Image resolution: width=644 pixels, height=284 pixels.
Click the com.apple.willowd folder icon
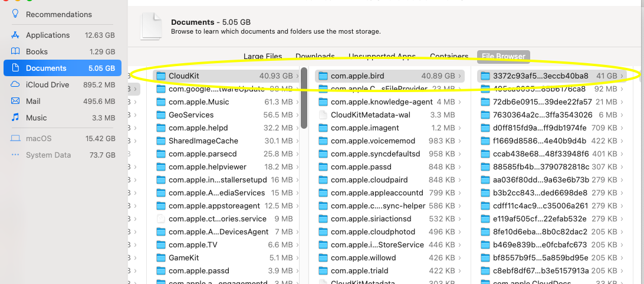(323, 257)
